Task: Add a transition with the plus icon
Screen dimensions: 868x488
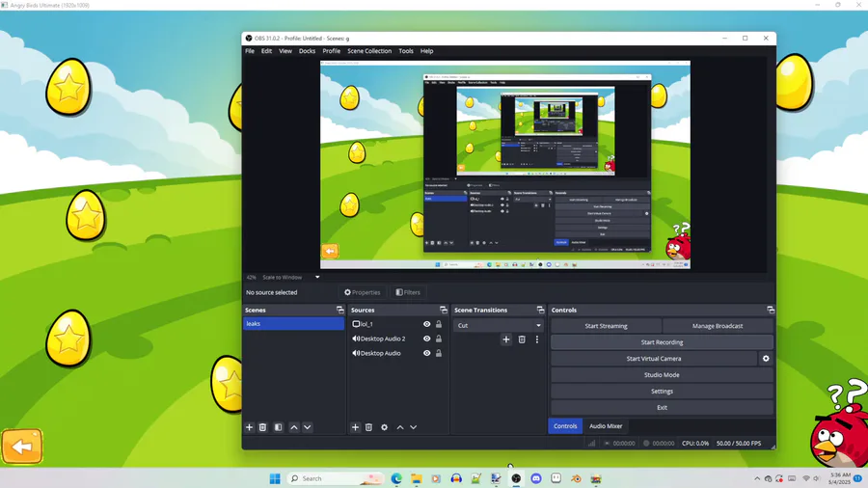Action: [506, 339]
